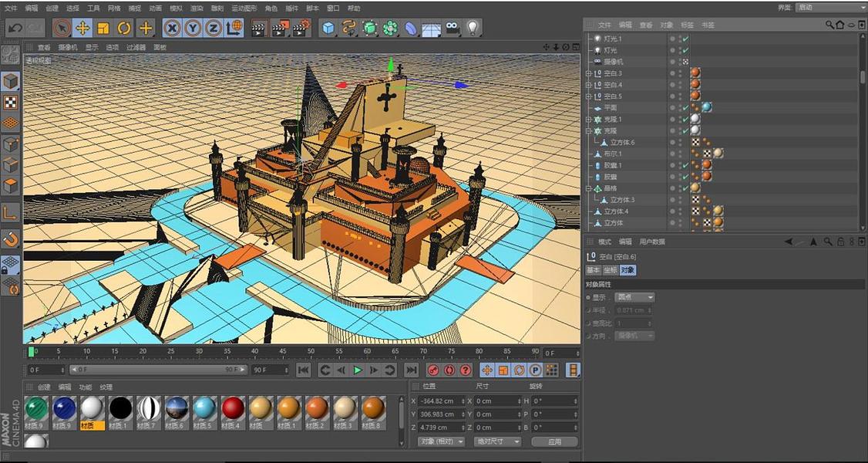Toggle the Y axis lock
The width and height of the screenshot is (868, 463).
click(x=193, y=29)
